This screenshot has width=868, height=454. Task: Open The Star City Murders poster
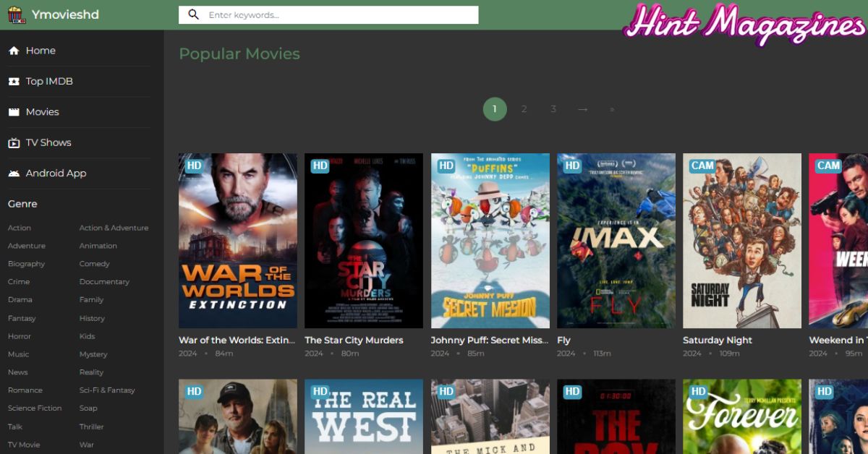pyautogui.click(x=364, y=241)
